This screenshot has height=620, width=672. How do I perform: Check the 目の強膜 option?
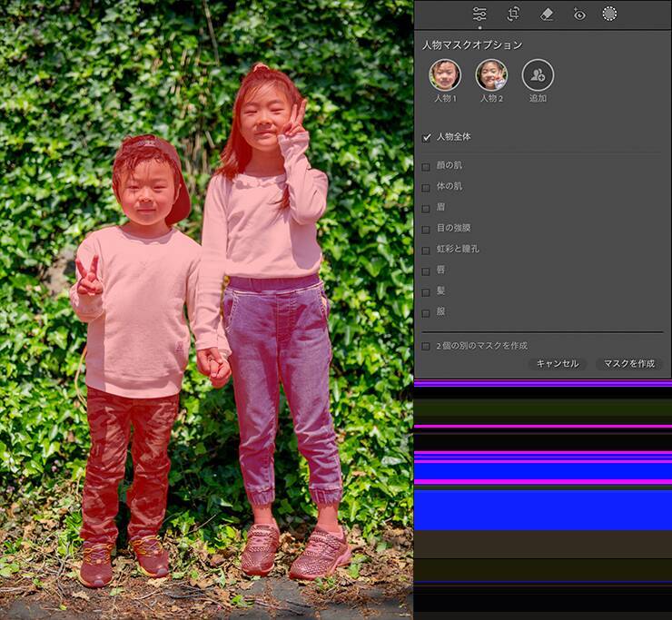pos(426,229)
